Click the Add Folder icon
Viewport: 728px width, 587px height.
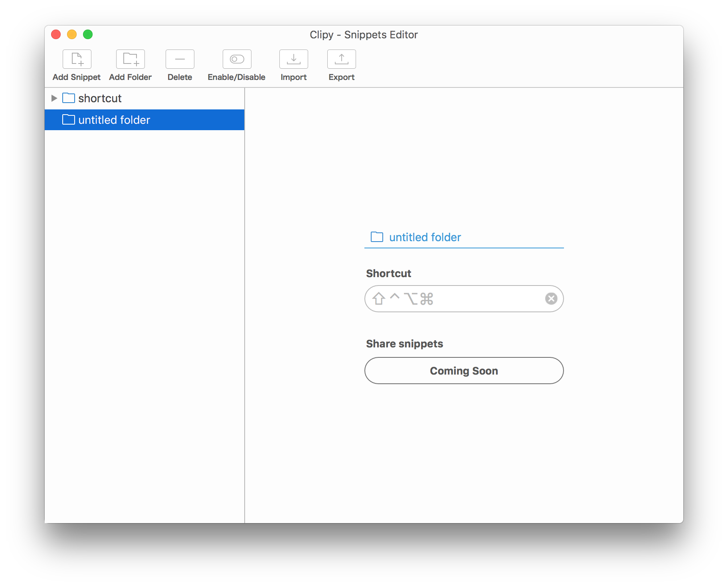click(130, 59)
